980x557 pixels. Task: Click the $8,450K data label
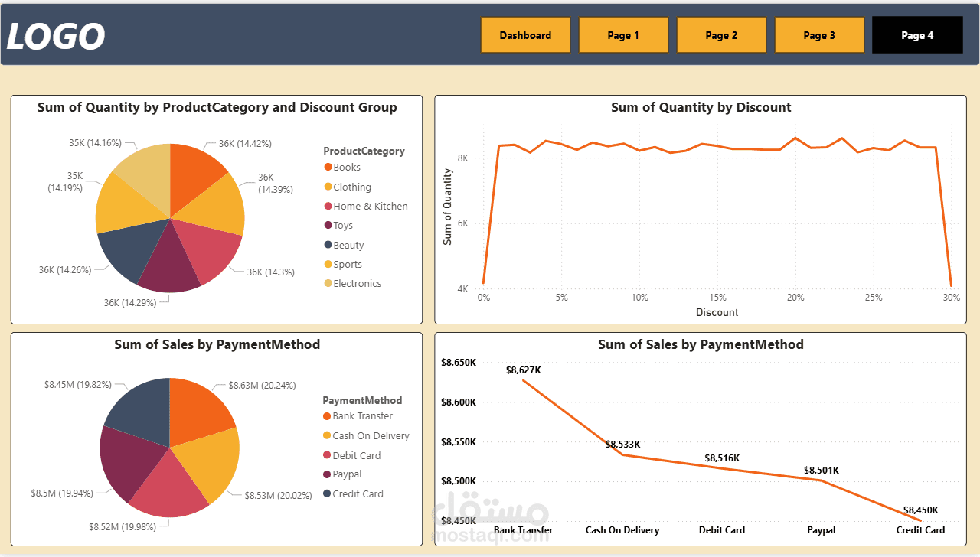click(920, 510)
